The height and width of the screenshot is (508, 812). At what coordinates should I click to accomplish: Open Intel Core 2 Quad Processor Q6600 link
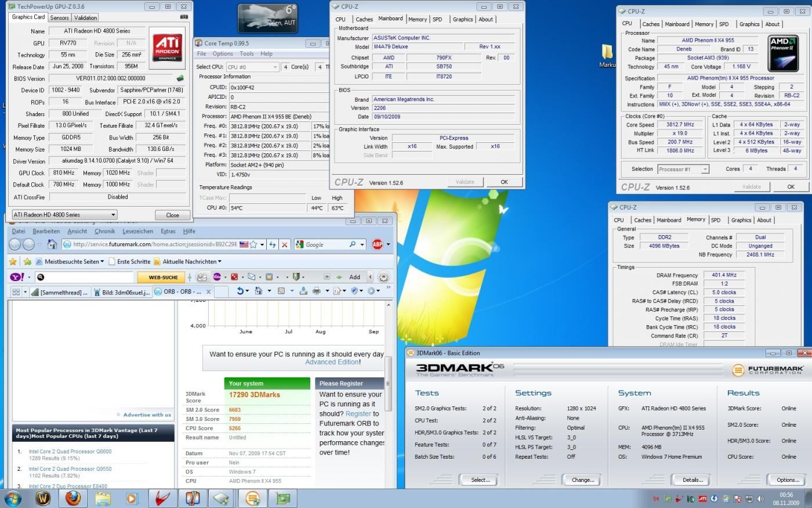tap(70, 451)
